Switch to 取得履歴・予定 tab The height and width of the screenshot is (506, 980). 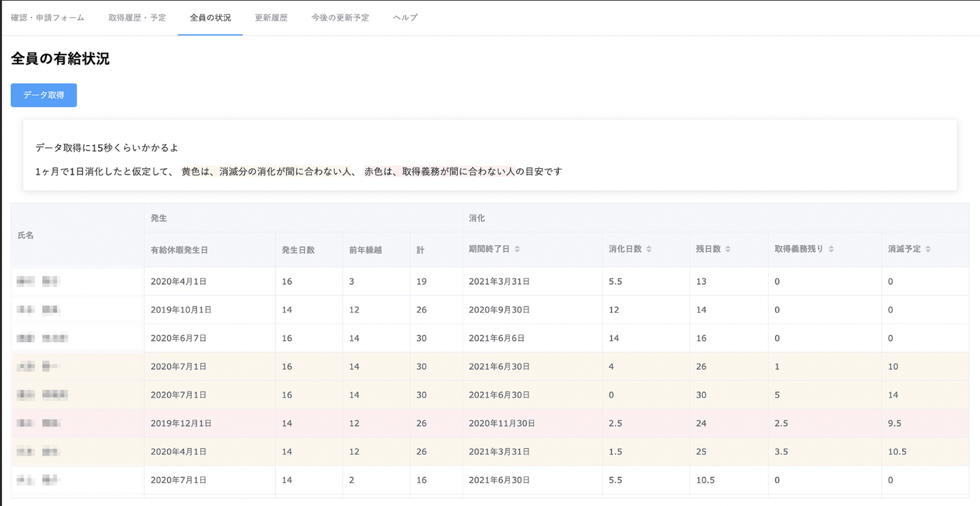137,18
